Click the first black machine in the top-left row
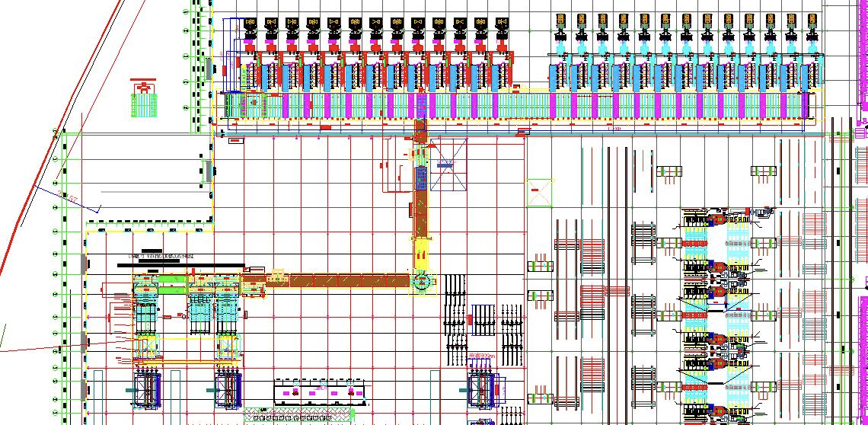868x425 pixels. pos(250,24)
